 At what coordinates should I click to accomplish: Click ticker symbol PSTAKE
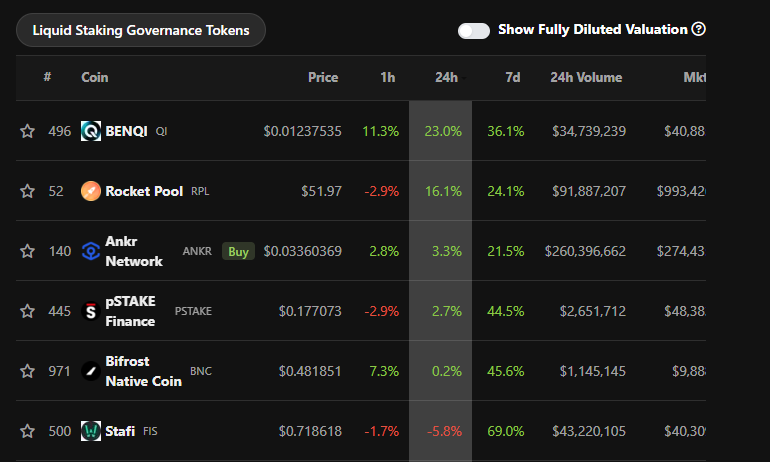pyautogui.click(x=193, y=311)
